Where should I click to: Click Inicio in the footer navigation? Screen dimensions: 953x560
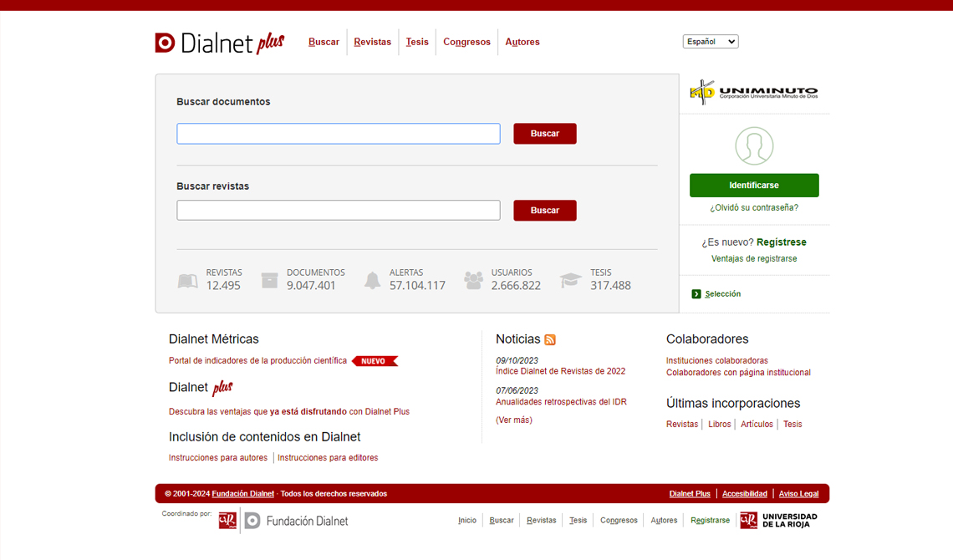coord(466,521)
